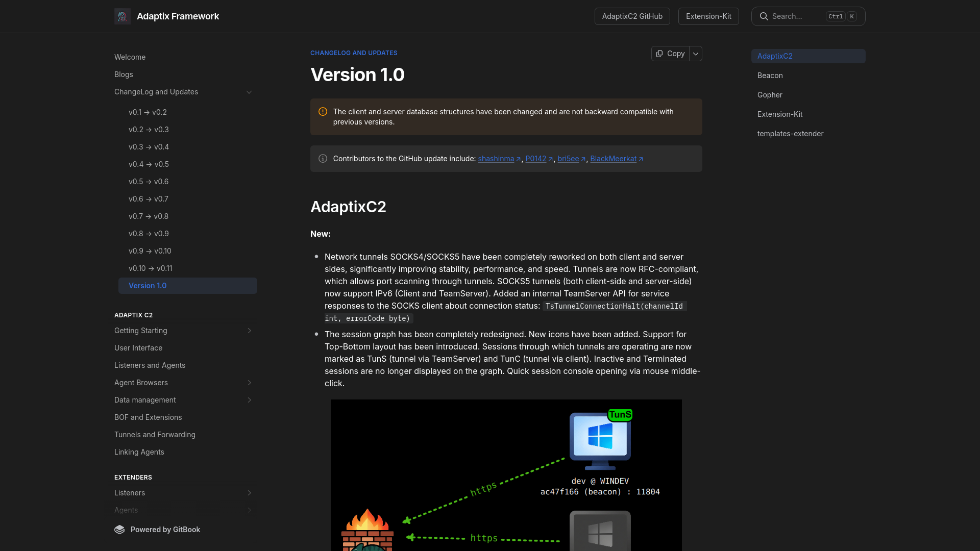
Task: Click the external link arrow next to BlackMeerkat
Action: tap(641, 159)
